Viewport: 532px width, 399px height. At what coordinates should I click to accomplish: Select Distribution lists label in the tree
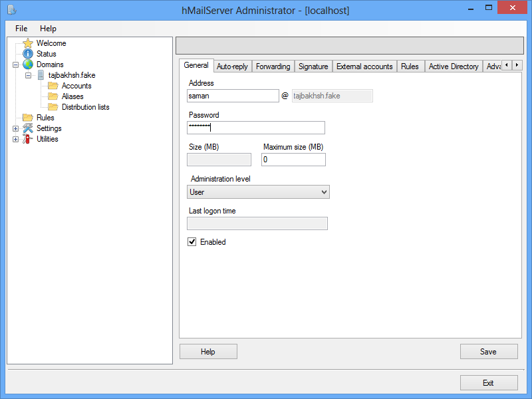click(x=86, y=107)
